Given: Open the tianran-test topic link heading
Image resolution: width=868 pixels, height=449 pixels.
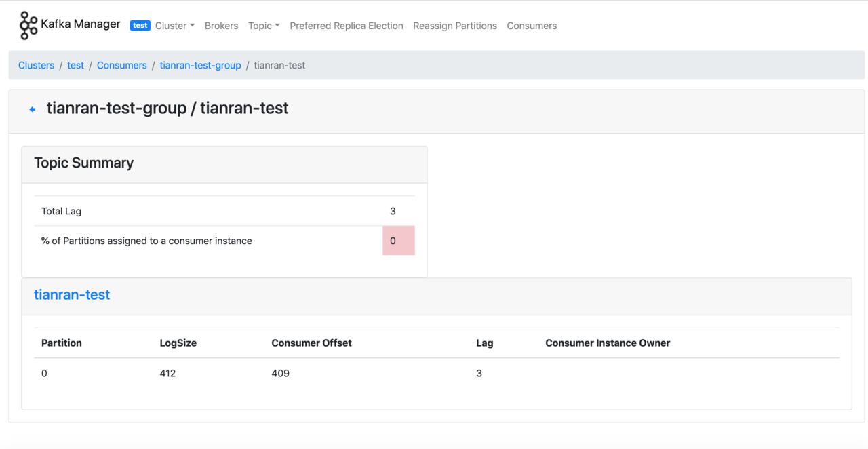Looking at the screenshot, I should tap(72, 295).
